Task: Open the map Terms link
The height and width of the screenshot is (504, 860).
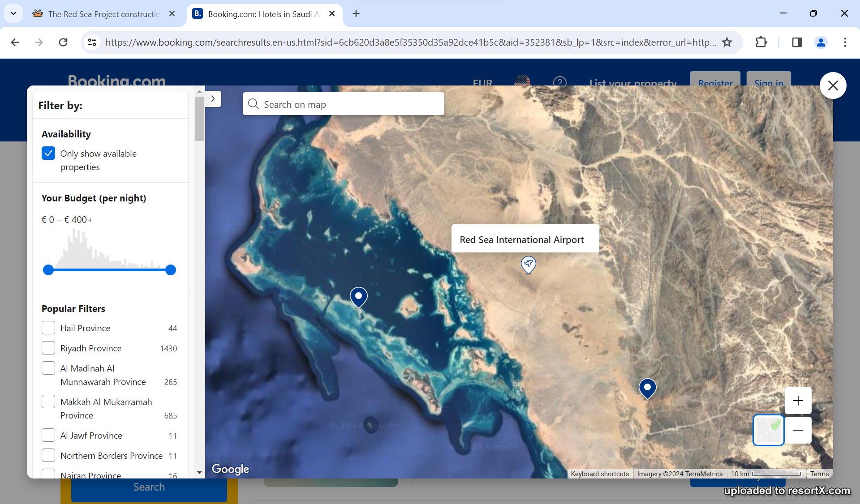Action: tap(819, 474)
